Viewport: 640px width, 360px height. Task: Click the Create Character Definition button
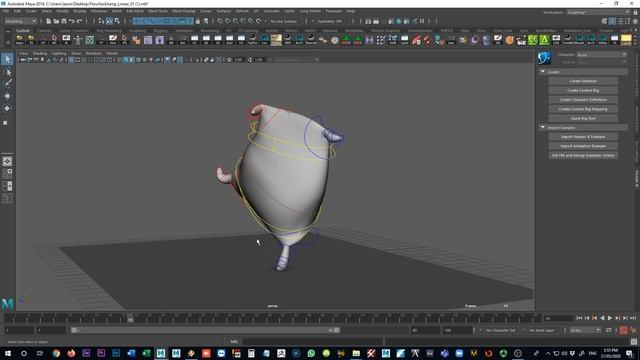pyautogui.click(x=583, y=100)
